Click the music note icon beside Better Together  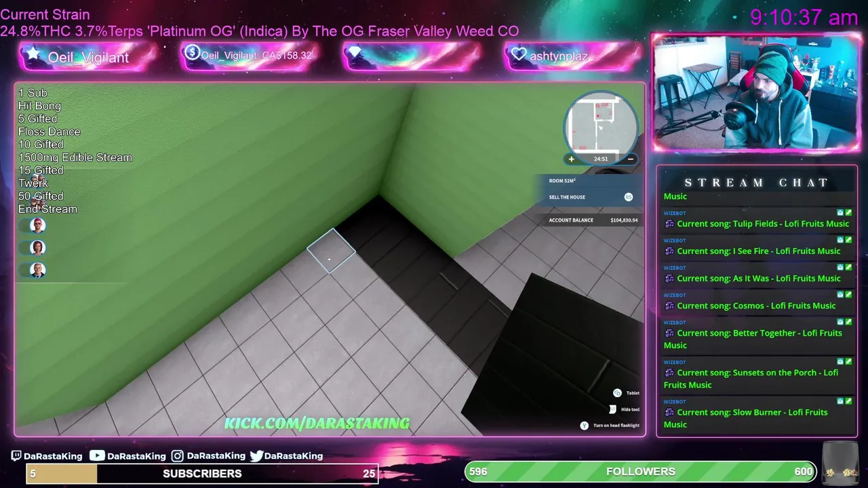pyautogui.click(x=669, y=333)
